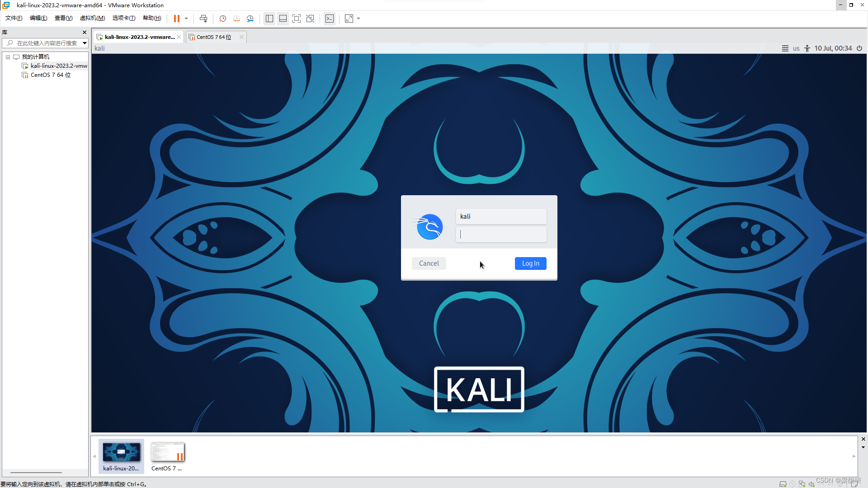The height and width of the screenshot is (488, 868).
Task: Open the 虚拟机(M) menu
Action: tap(92, 18)
